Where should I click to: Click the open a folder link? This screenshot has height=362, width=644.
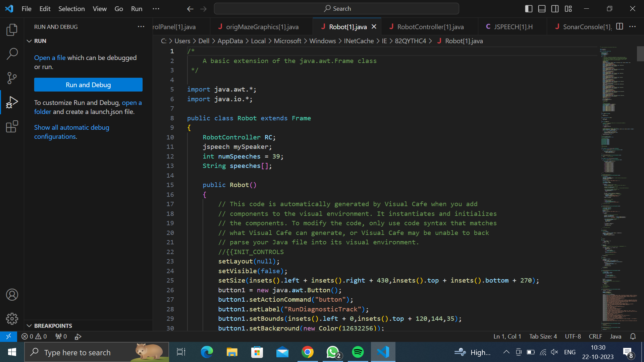(x=88, y=107)
